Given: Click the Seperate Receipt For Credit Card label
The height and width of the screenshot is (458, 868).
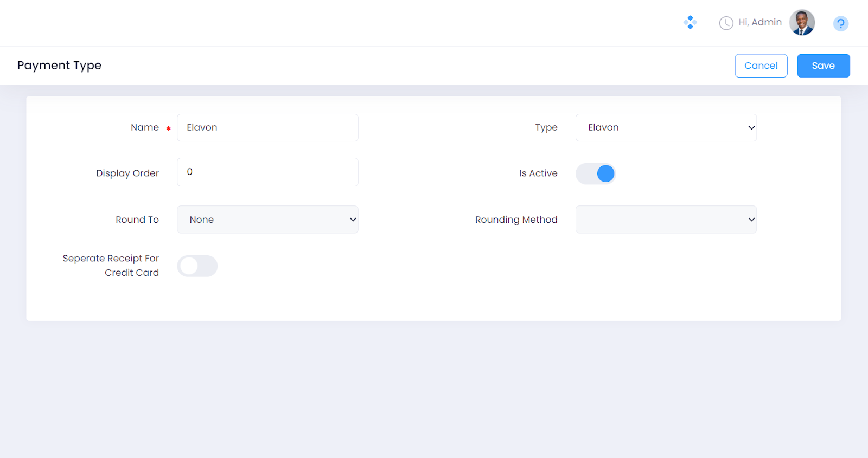Looking at the screenshot, I should (x=111, y=266).
